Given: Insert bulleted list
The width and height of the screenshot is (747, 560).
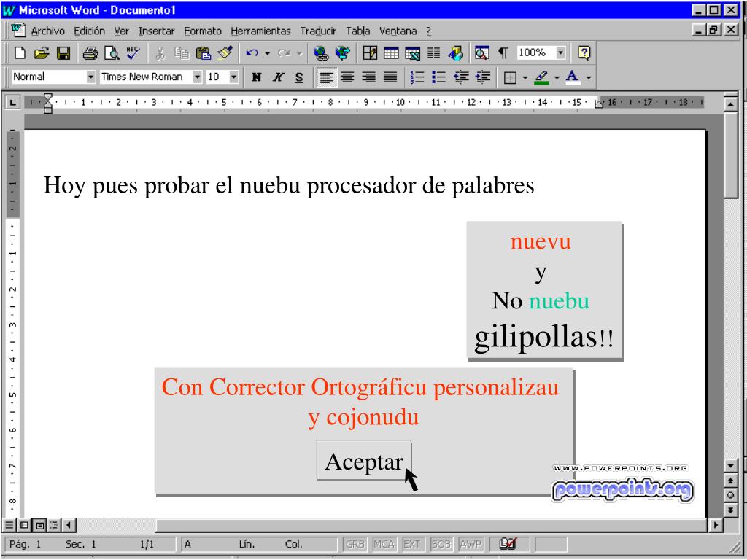Looking at the screenshot, I should click(x=438, y=77).
